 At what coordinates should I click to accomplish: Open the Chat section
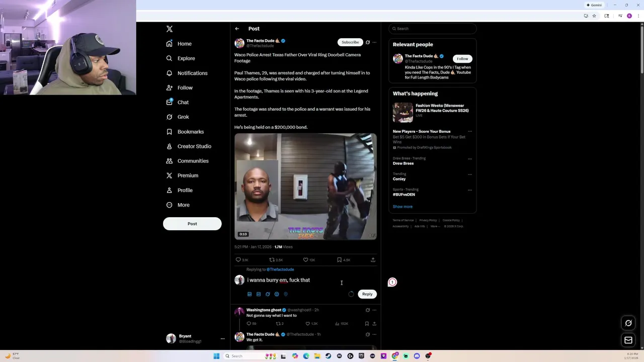178,102
